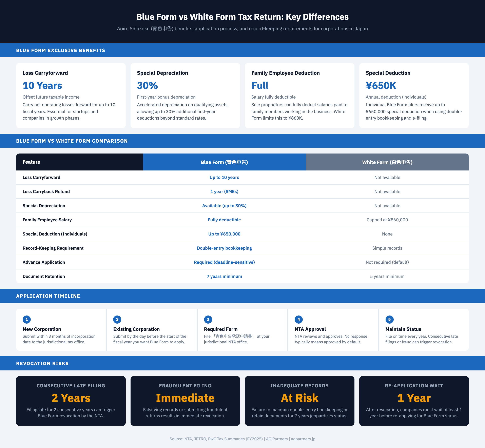Click the numbered badge 2 for Existing Corporation
The height and width of the screenshot is (448, 485).
pos(117,320)
